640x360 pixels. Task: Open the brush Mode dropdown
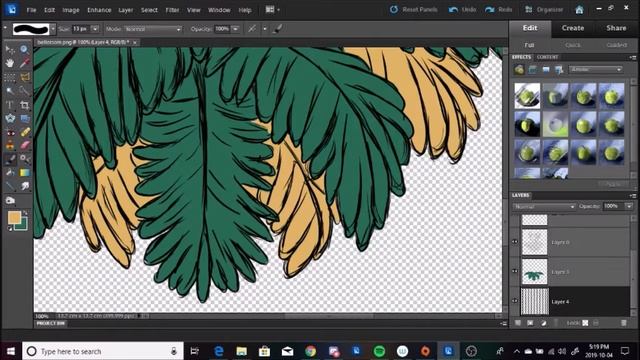[x=153, y=29]
